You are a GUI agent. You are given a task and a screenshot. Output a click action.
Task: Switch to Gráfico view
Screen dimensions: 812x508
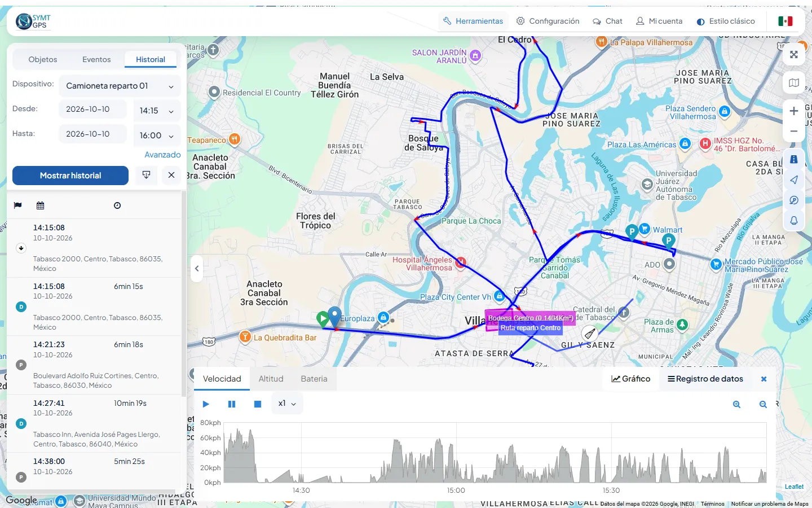click(x=631, y=379)
